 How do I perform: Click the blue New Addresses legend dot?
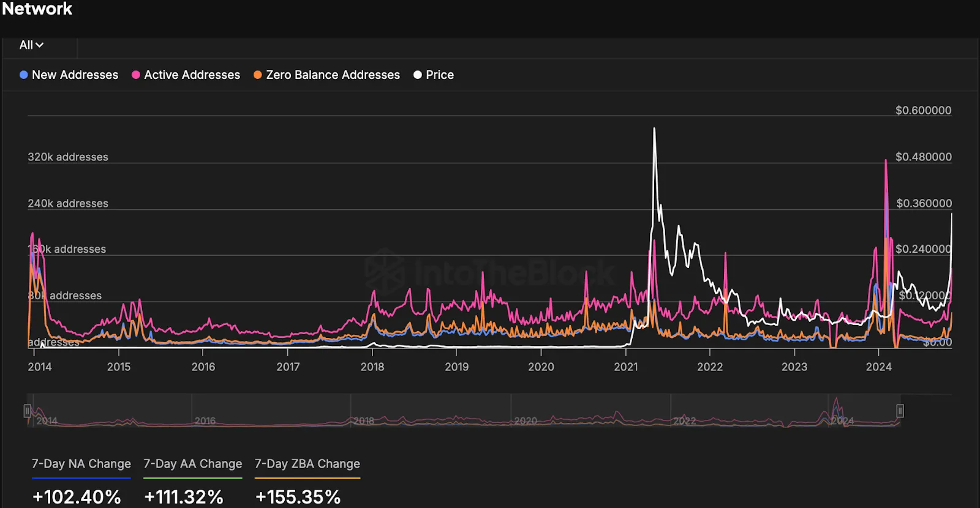click(24, 75)
